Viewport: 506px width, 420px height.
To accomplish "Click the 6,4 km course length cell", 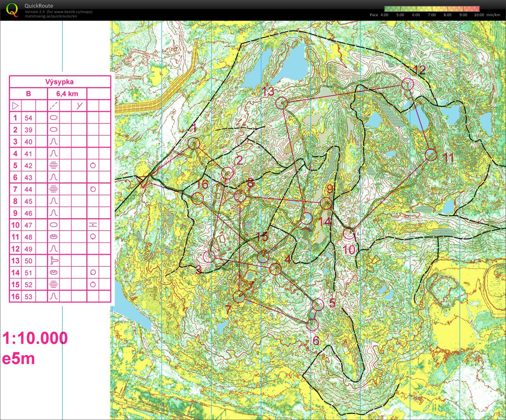I will (x=67, y=94).
